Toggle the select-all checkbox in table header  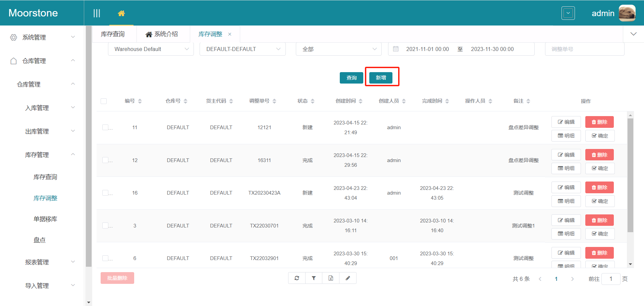tap(104, 101)
